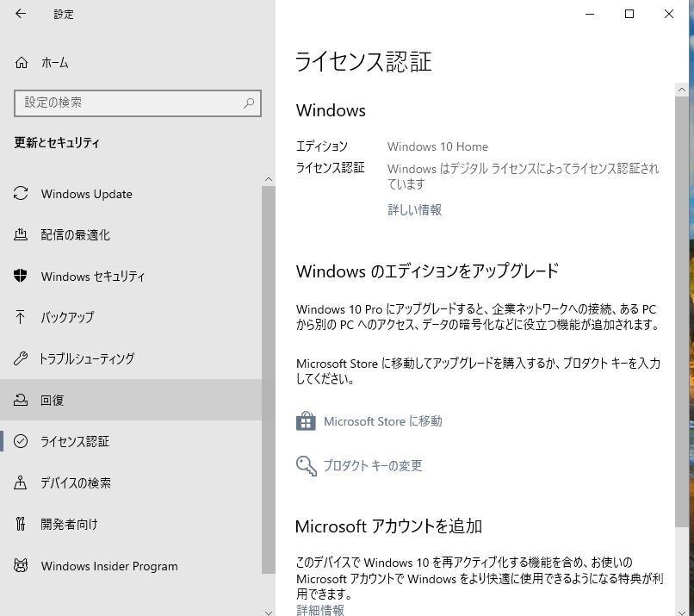Click the sidebar scrollbar thumb

pyautogui.click(x=269, y=380)
